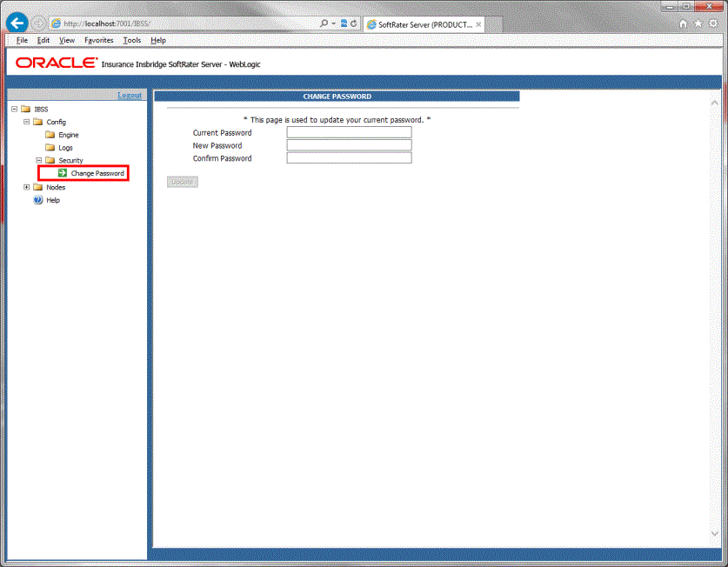Refresh the page with the reload icon
The image size is (728, 567).
pyautogui.click(x=354, y=23)
